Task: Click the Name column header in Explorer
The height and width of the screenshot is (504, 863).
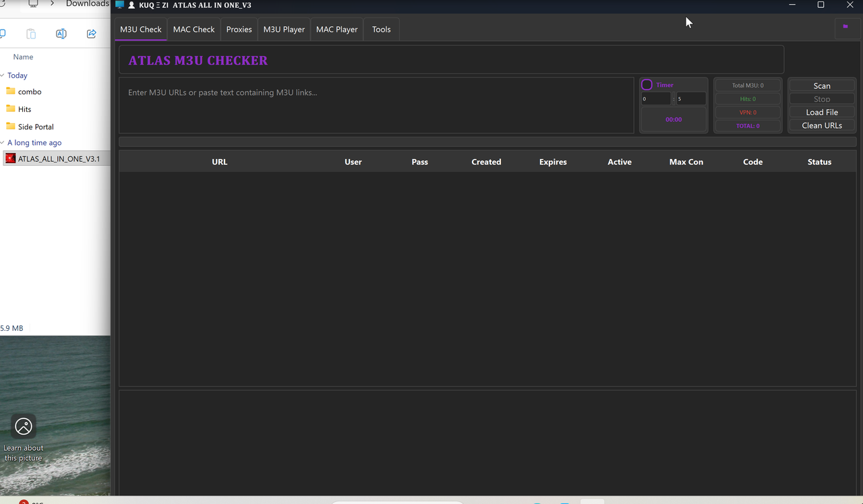Action: [x=23, y=57]
